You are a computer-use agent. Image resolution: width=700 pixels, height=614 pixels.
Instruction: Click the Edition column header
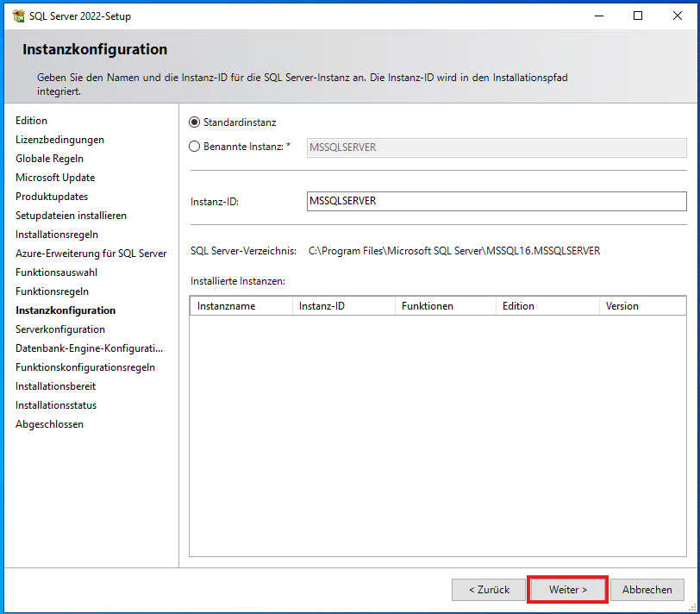tap(522, 305)
